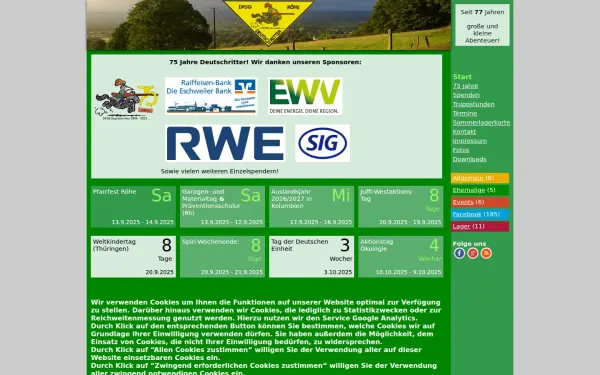Open the Juffi-Westaktions-Tag event card
Viewport: 600px width, 375px height.
click(x=401, y=207)
